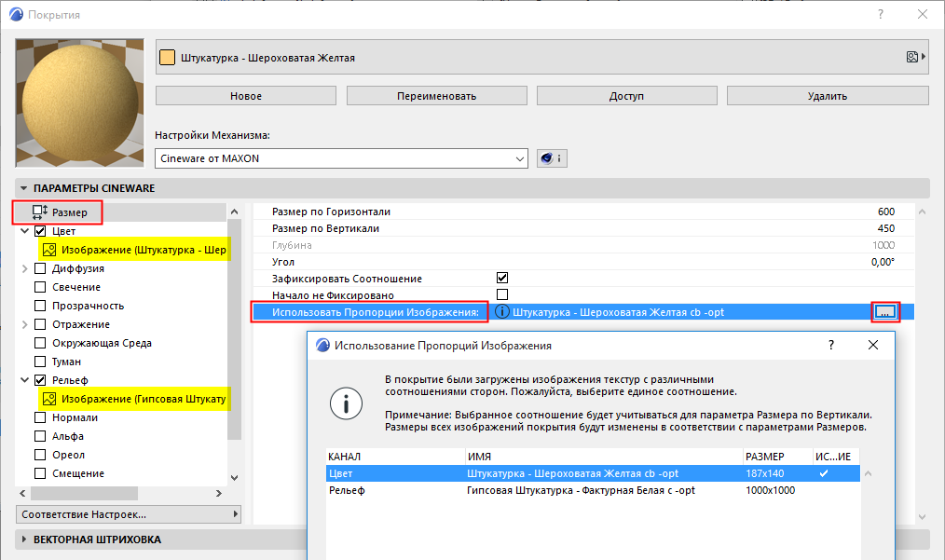The image size is (945, 560).
Task: Select Цвет row in proportions table
Action: pos(593,473)
